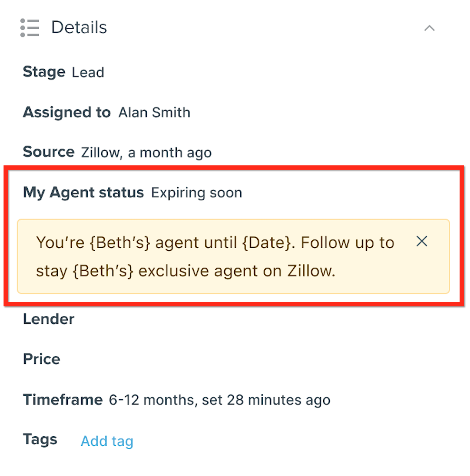The height and width of the screenshot is (476, 470).
Task: Select the Stage field label
Action: [x=44, y=72]
